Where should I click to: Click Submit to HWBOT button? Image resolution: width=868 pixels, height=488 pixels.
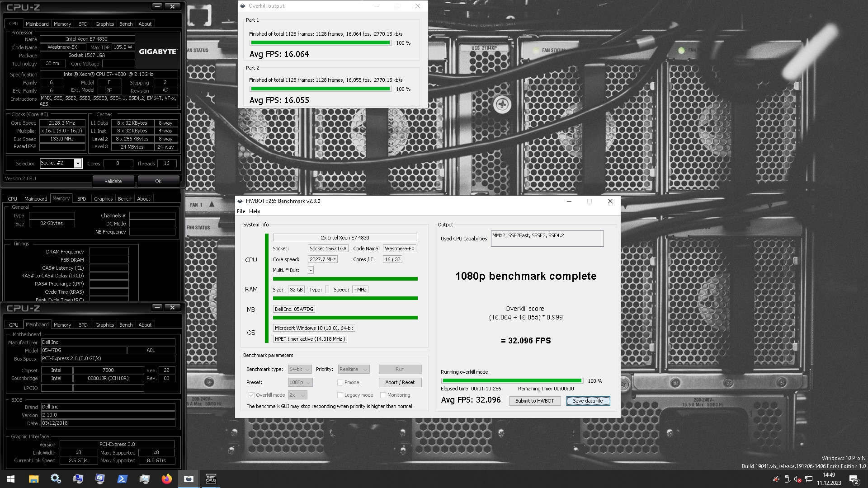535,401
